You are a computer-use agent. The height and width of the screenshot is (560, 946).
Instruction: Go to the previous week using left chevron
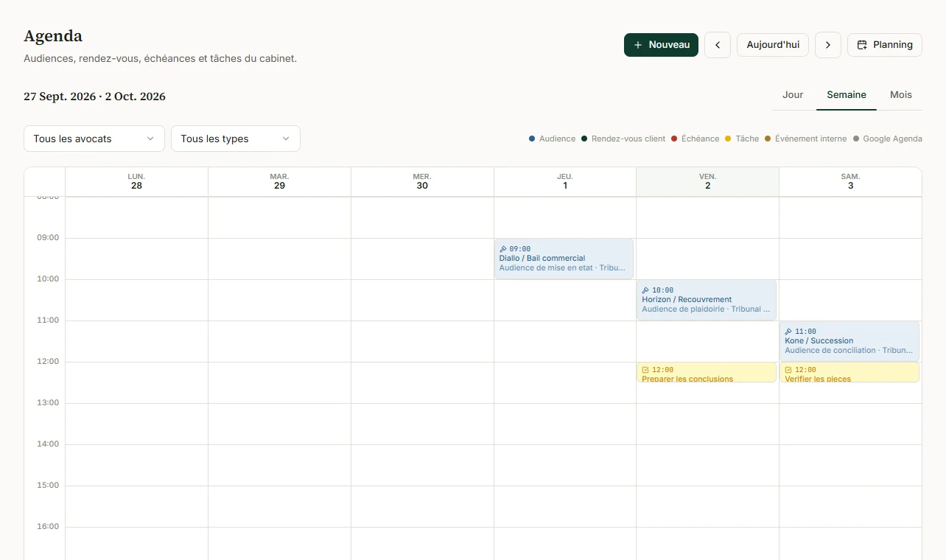coord(718,45)
